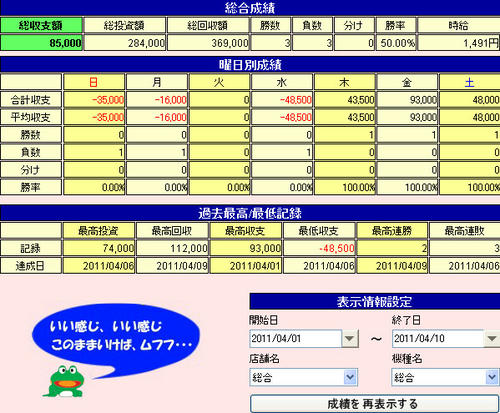Select the 総収支額 value 85,000
Viewport: 500px width, 413px height.
[x=41, y=43]
